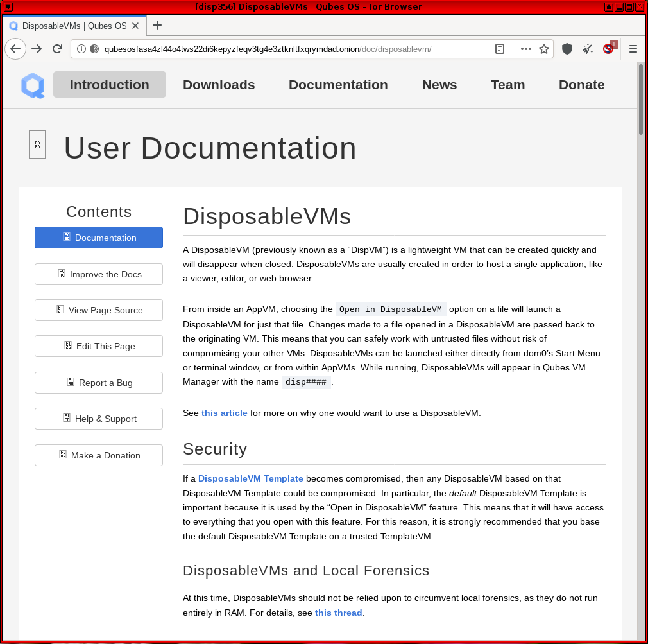This screenshot has height=644, width=648.
Task: Close the DisposableVMs tab
Action: pos(135,26)
